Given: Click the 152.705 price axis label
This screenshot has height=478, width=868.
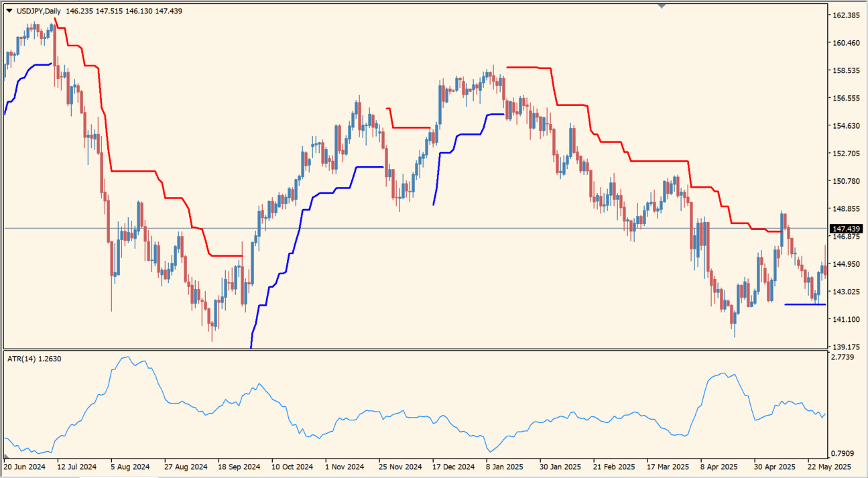Looking at the screenshot, I should point(846,154).
